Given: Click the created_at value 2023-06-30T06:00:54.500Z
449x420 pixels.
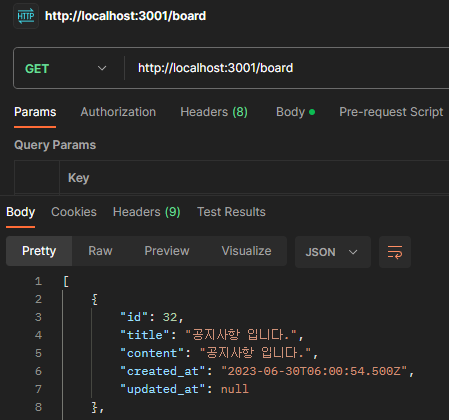Looking at the screenshot, I should coord(314,371).
